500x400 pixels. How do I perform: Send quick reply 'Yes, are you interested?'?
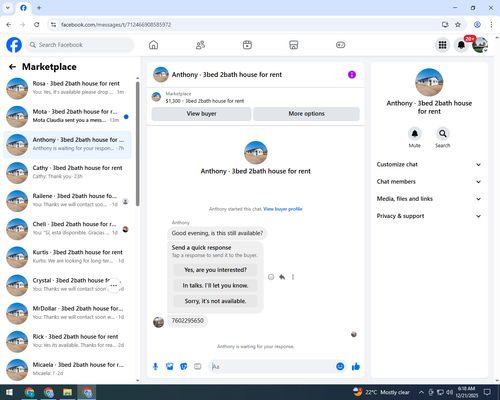click(215, 270)
